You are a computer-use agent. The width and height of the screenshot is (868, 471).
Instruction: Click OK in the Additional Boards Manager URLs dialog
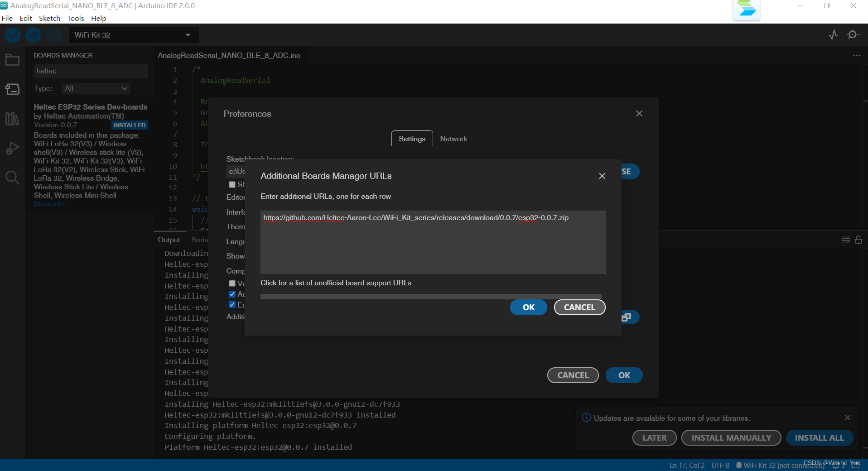click(528, 307)
